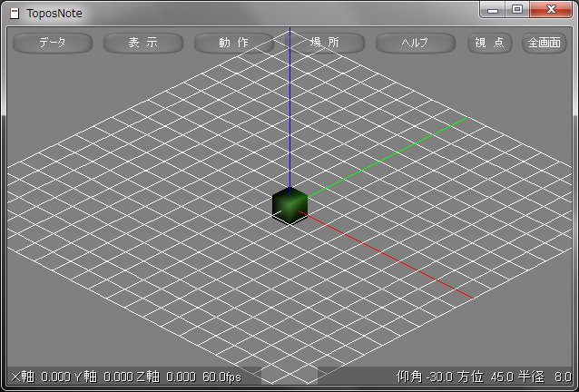Open the データ menu
579x392 pixels.
(x=53, y=43)
